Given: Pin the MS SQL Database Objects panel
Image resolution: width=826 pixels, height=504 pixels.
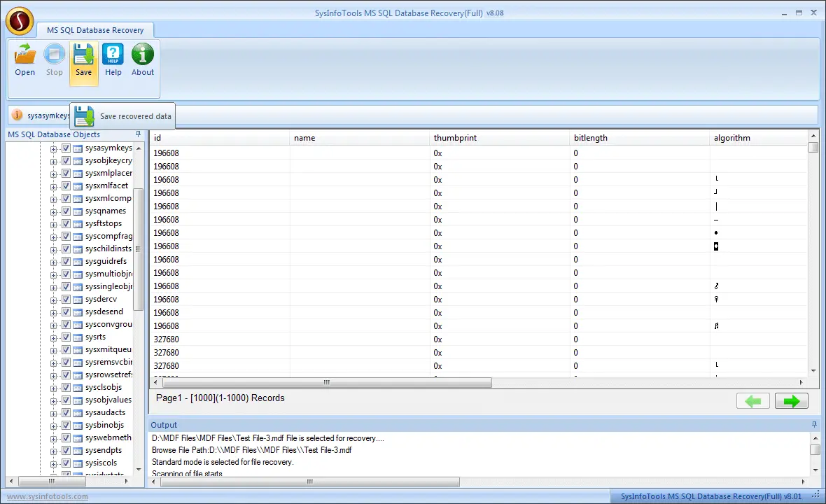Looking at the screenshot, I should [x=138, y=134].
